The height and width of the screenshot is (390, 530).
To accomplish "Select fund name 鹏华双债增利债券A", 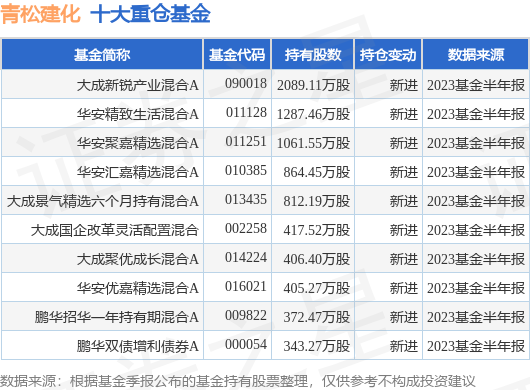I will [138, 346].
